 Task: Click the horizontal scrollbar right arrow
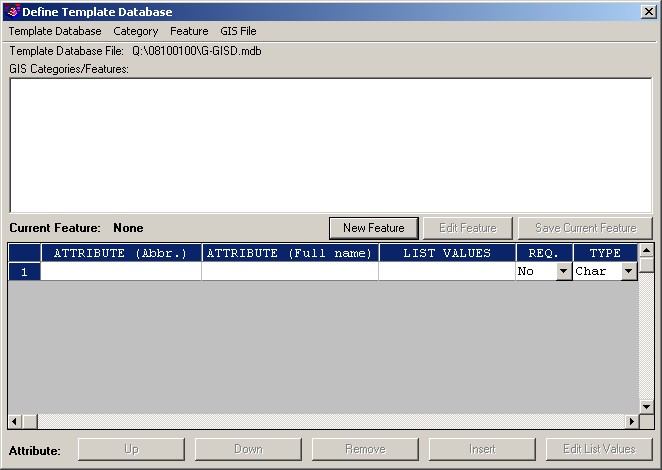[x=632, y=421]
